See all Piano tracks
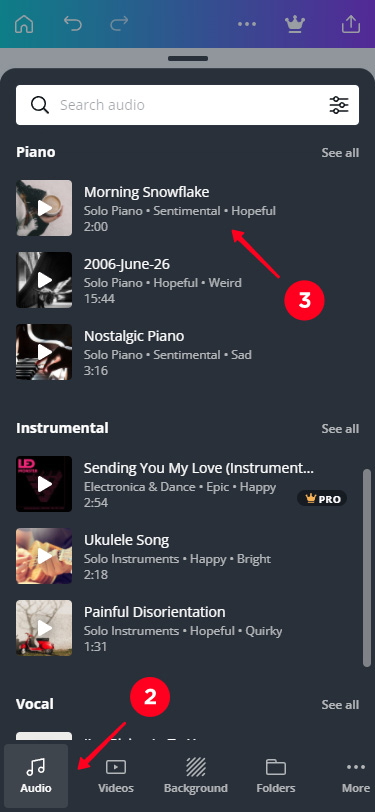 pyautogui.click(x=340, y=153)
